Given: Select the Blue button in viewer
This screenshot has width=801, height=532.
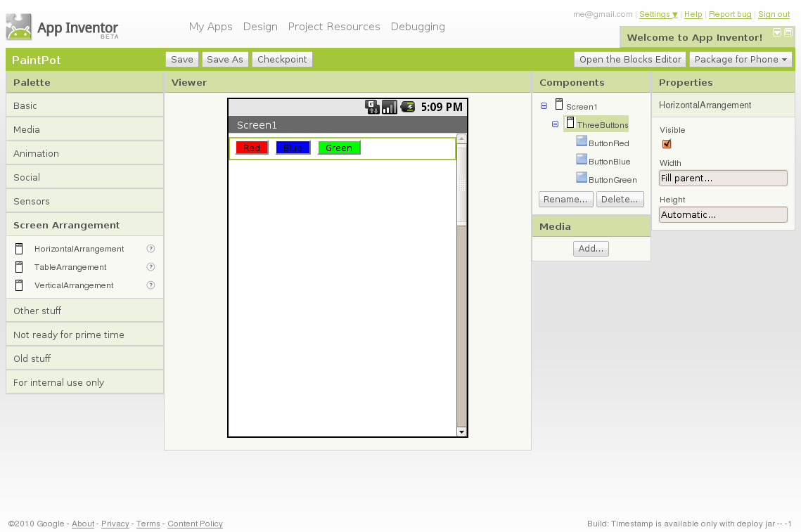Looking at the screenshot, I should click(x=293, y=148).
